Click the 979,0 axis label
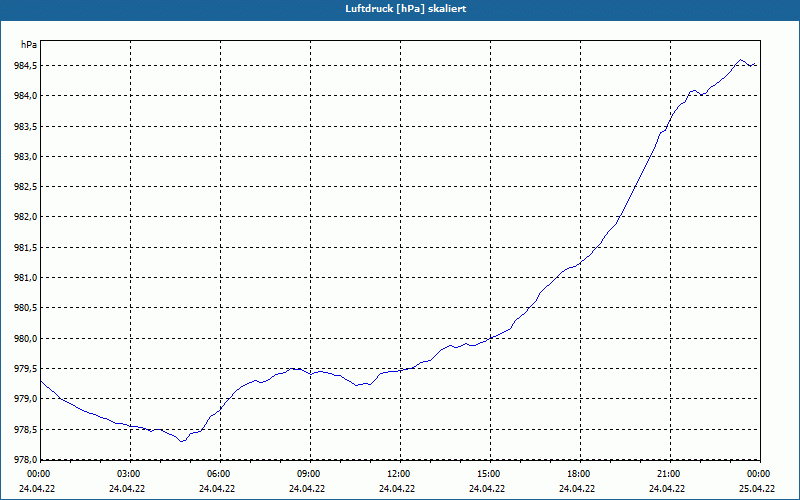 click(x=25, y=399)
